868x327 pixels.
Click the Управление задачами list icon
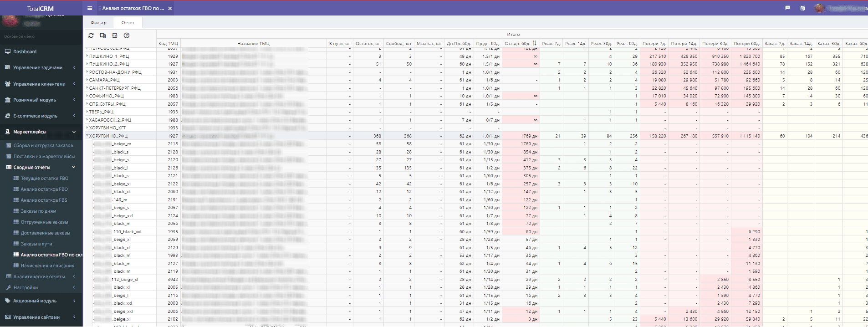coord(8,67)
